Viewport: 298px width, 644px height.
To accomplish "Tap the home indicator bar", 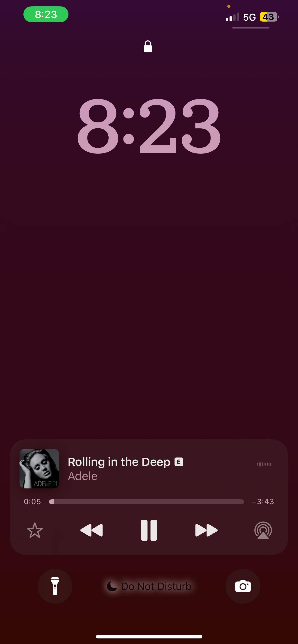I will 149,637.
